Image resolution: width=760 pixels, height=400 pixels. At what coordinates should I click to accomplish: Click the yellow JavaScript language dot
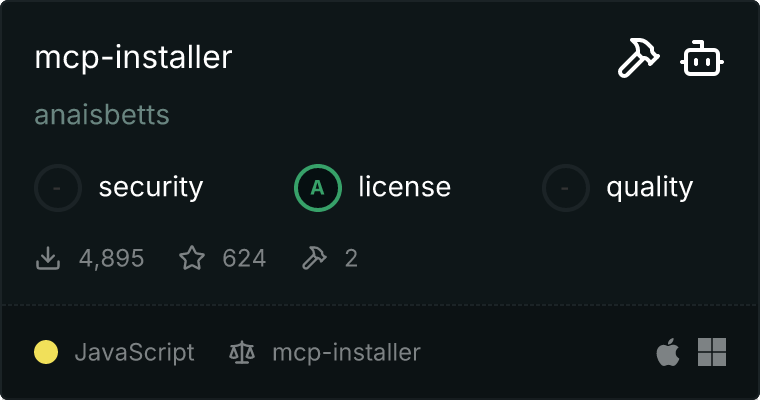[x=46, y=352]
